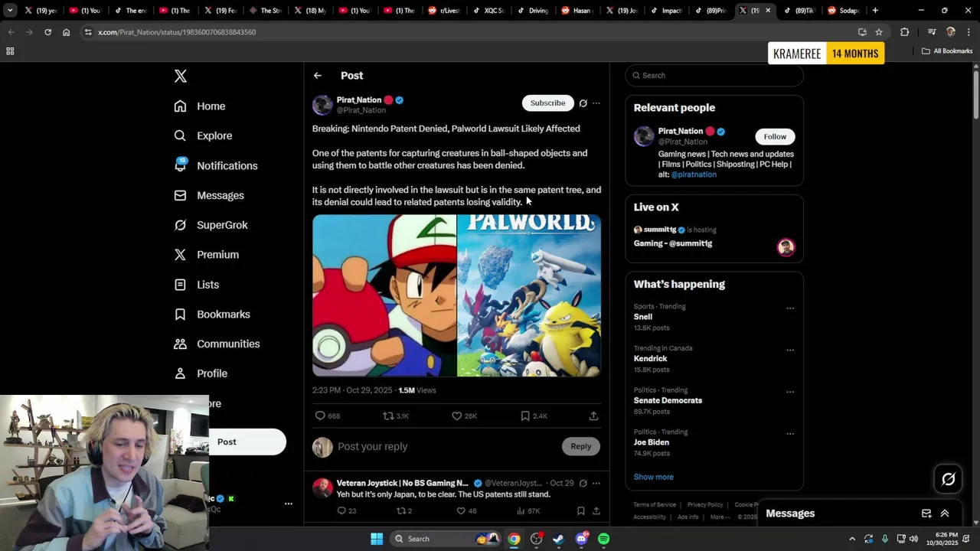Bookmark this page with star icon

pyautogui.click(x=879, y=32)
